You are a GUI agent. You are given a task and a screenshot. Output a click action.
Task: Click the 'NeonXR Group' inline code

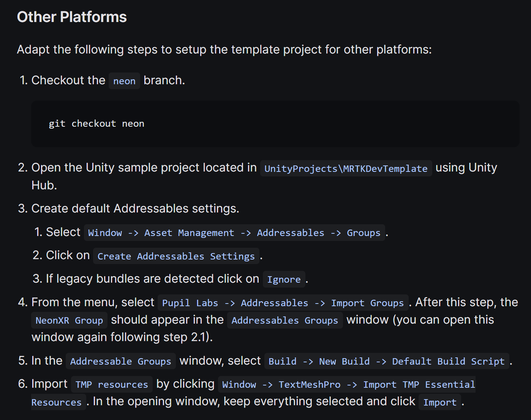pyautogui.click(x=69, y=320)
